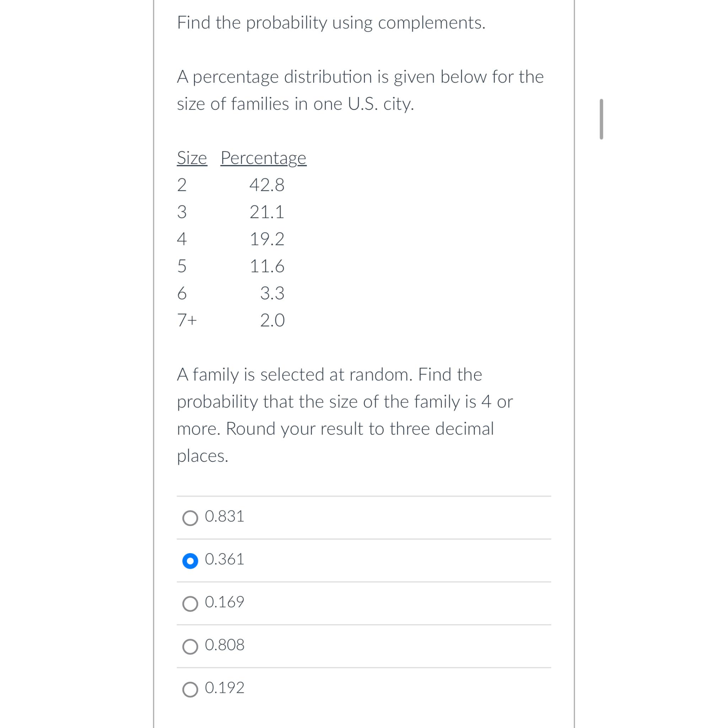Image resolution: width=728 pixels, height=728 pixels.
Task: Click the Percentage column header
Action: [263, 158]
